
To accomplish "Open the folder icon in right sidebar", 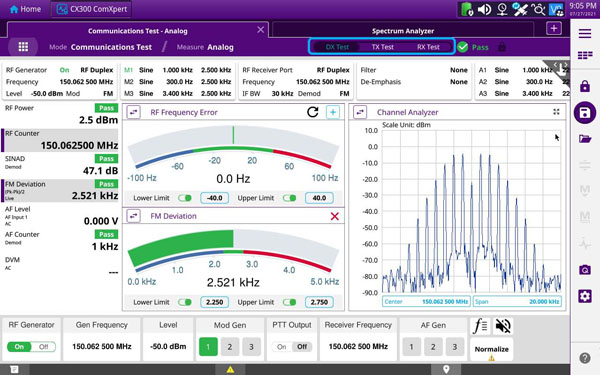I will [x=585, y=139].
